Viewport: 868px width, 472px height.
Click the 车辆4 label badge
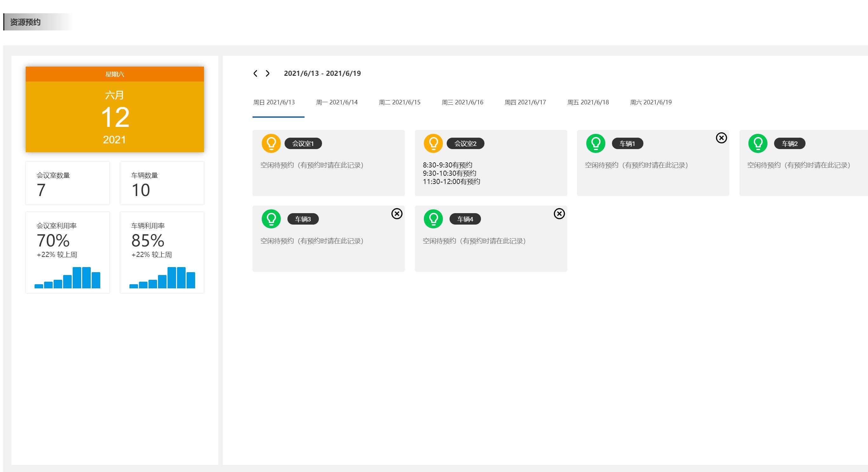465,219
